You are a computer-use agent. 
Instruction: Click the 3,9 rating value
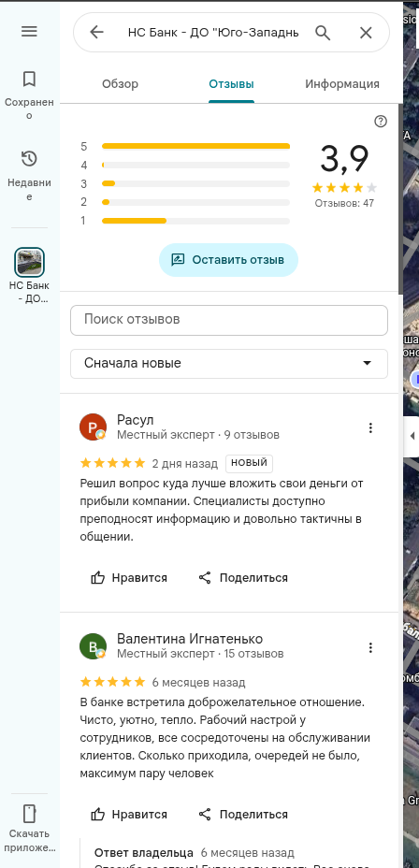click(344, 159)
